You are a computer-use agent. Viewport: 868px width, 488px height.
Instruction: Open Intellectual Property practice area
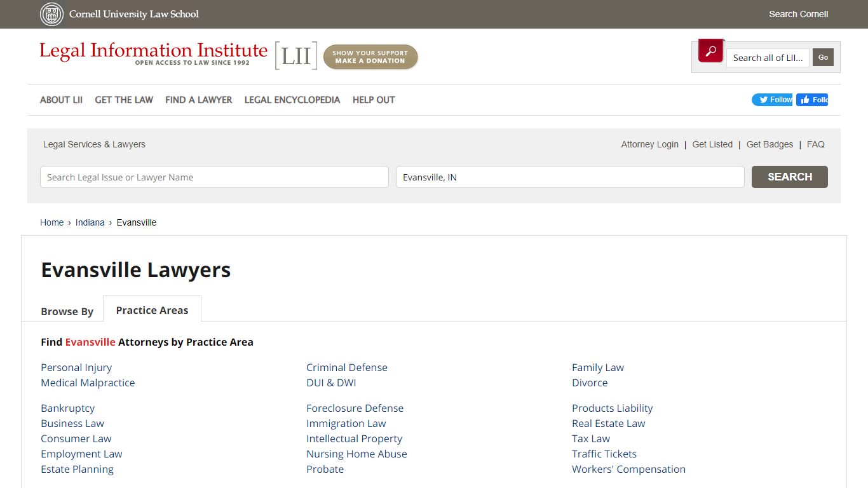click(x=354, y=438)
